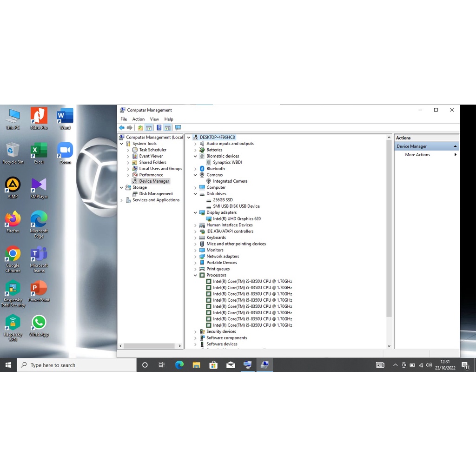Click the taskbar search box
Image resolution: width=476 pixels, height=476 pixels.
tap(77, 365)
